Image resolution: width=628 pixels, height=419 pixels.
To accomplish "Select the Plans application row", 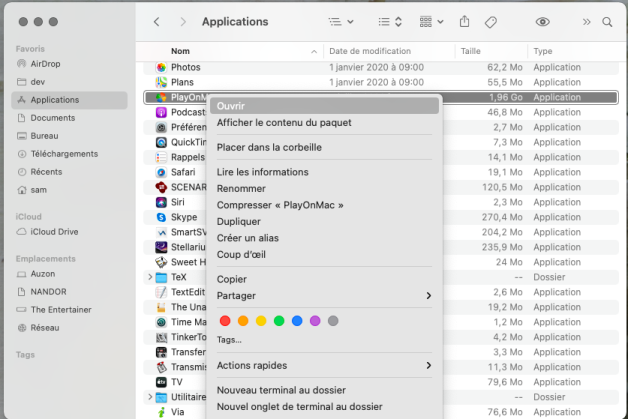I will pyautogui.click(x=380, y=82).
